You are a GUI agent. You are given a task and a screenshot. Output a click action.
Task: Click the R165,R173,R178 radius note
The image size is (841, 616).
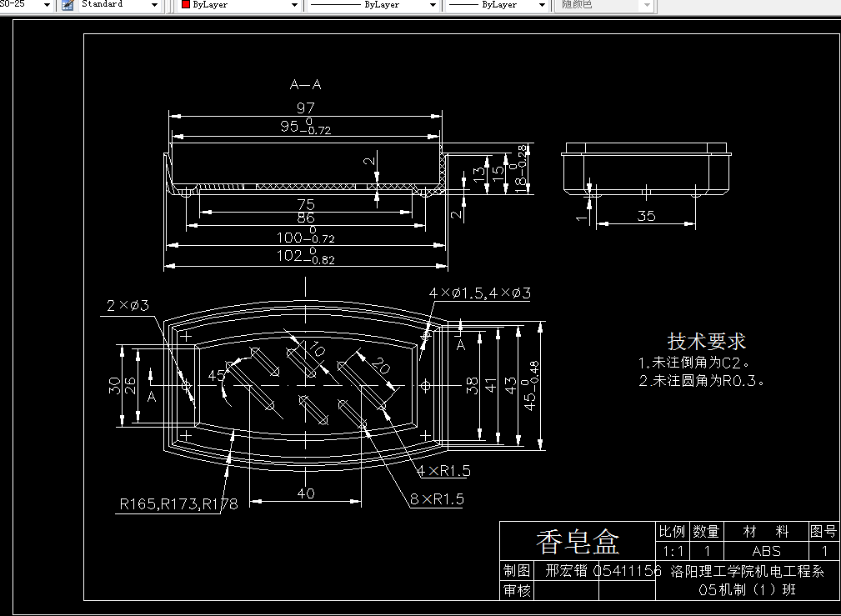click(x=179, y=503)
